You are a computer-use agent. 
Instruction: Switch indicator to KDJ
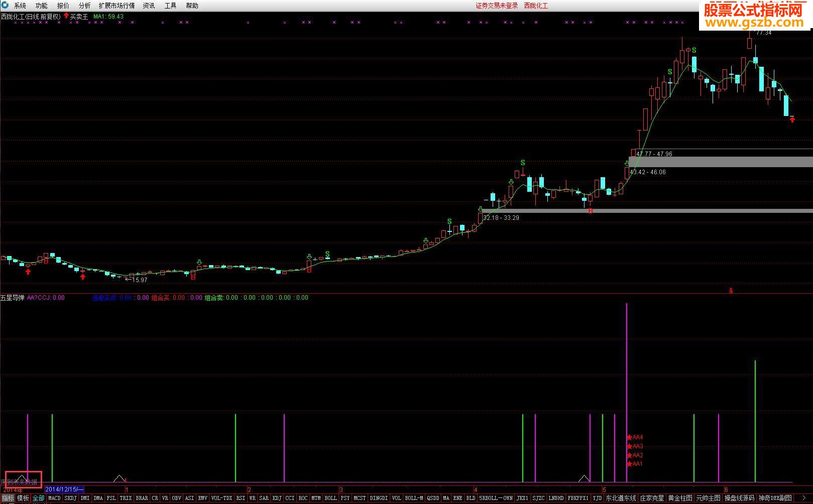click(x=277, y=498)
